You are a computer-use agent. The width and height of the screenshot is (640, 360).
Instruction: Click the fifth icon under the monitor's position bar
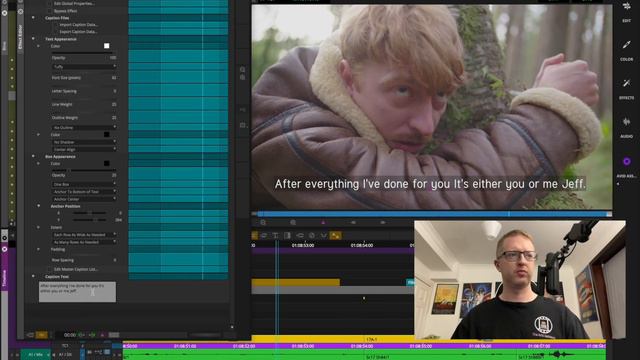(383, 222)
